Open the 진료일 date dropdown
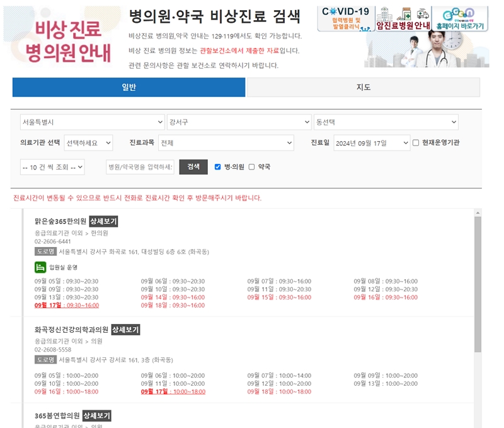This screenshot has width=504, height=428. coord(372,143)
